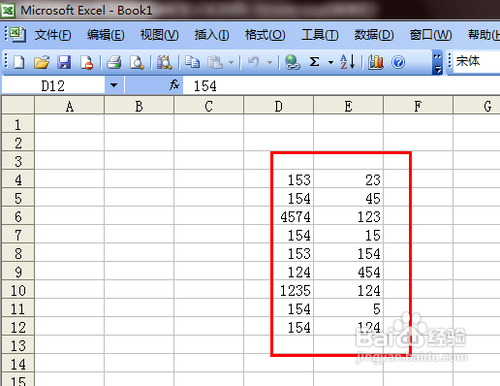This screenshot has width=500, height=386.
Task: Sort ascending with the A-Z icon
Action: coord(347,62)
